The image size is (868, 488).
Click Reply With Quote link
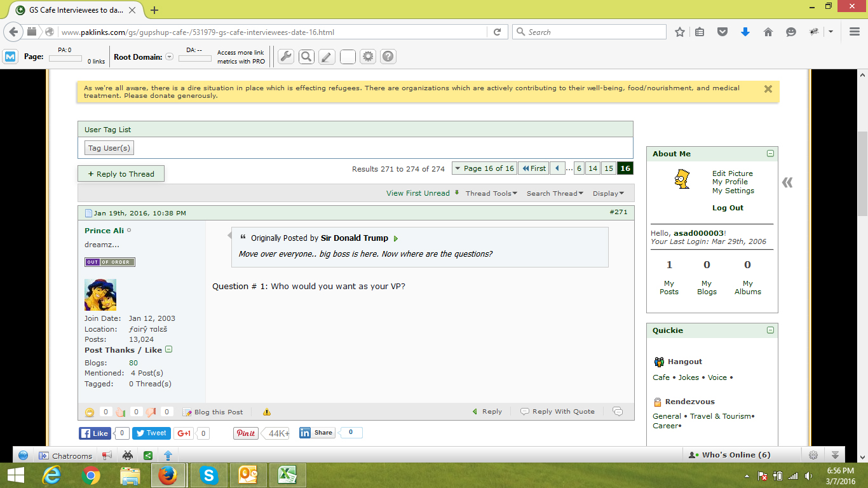[x=558, y=412]
